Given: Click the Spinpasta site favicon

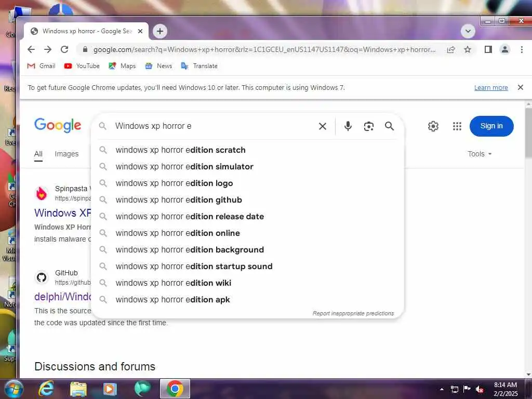Looking at the screenshot, I should pos(42,193).
